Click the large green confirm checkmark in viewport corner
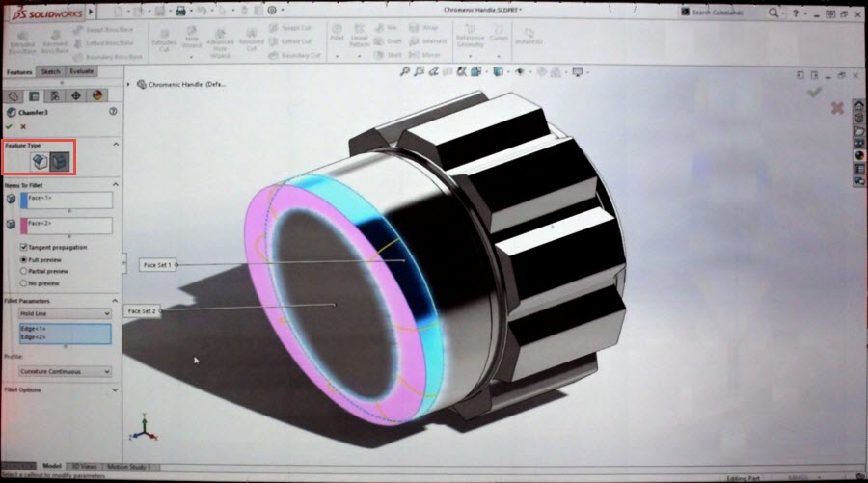This screenshot has height=483, width=868. [814, 92]
